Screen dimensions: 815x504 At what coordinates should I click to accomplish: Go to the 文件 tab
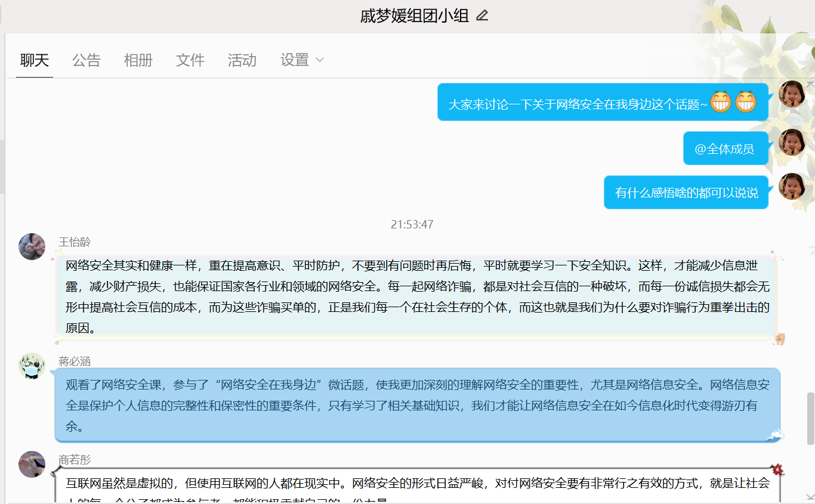pos(190,60)
